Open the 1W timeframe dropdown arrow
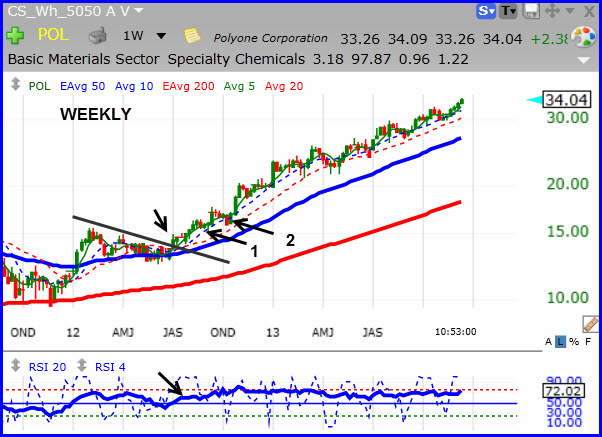 point(161,36)
